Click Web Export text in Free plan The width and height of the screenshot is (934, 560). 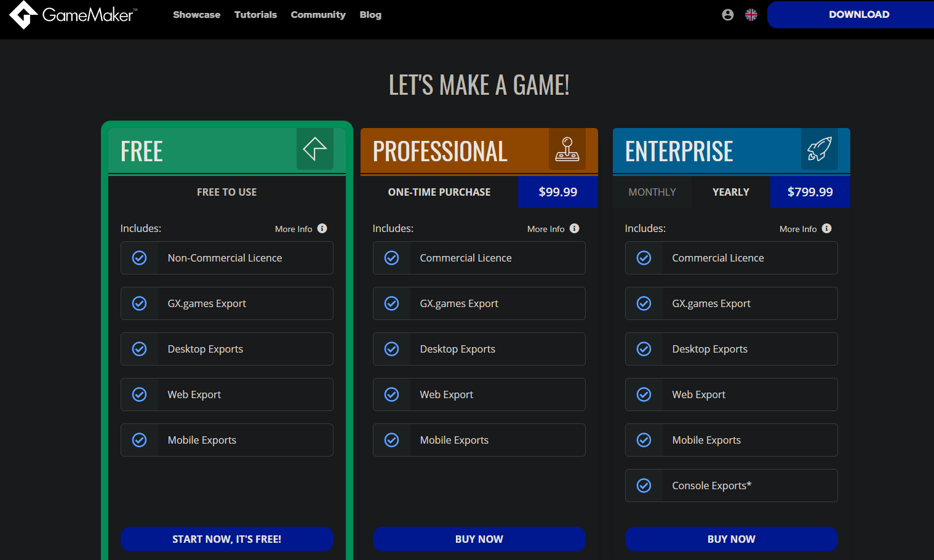click(194, 394)
